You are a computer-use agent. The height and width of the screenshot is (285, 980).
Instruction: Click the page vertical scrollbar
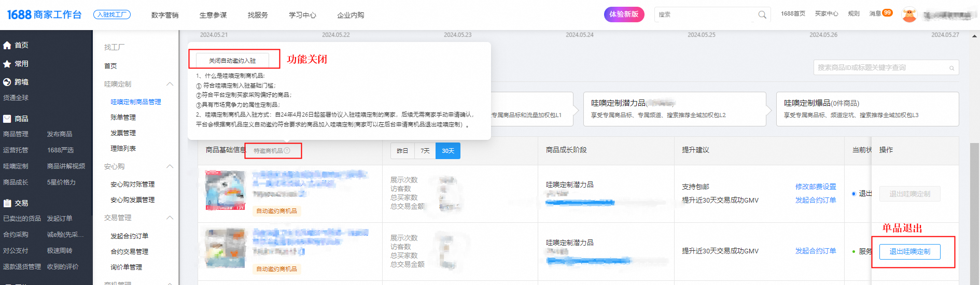click(975, 212)
